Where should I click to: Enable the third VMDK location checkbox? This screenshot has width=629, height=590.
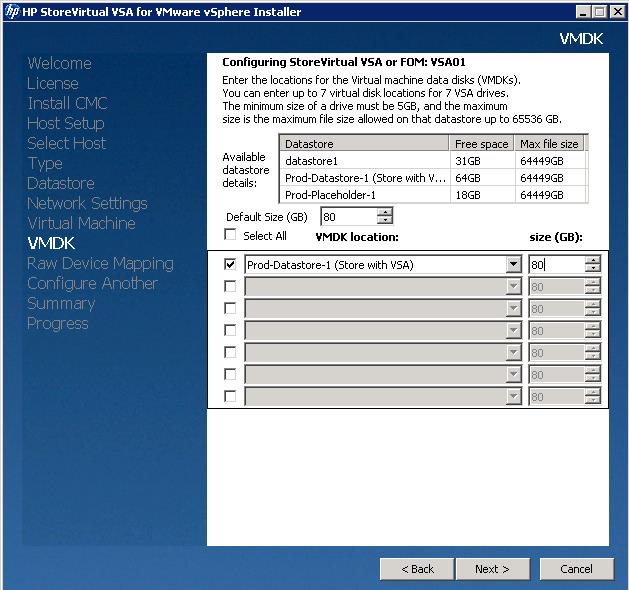pos(230,308)
